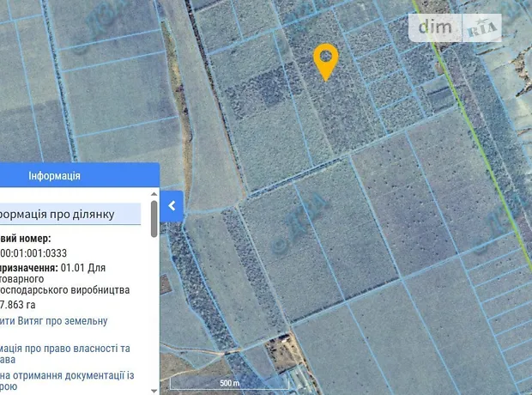Select the інформація про ділянку section heading

69,214
